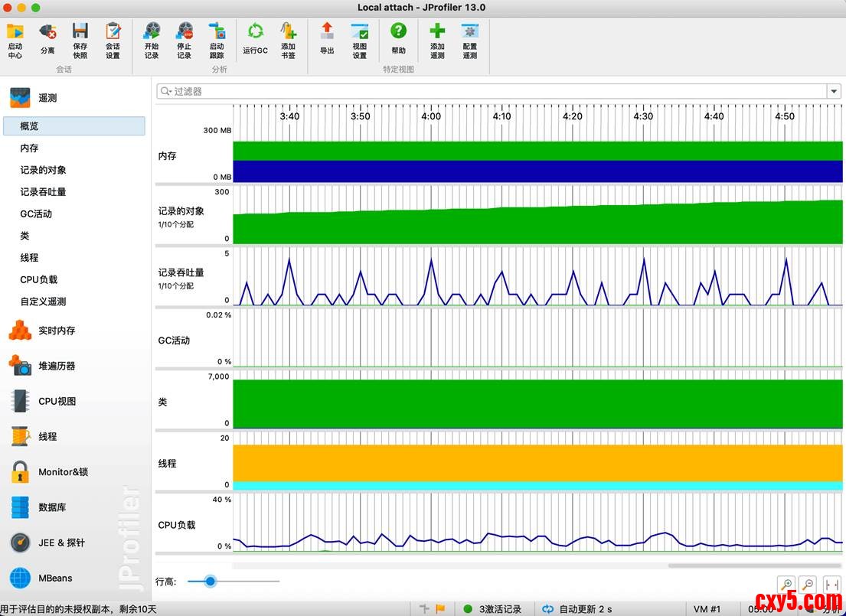Click the Save Snapshot (保存快照) floppy icon
The height and width of the screenshot is (616, 846).
pos(80,32)
